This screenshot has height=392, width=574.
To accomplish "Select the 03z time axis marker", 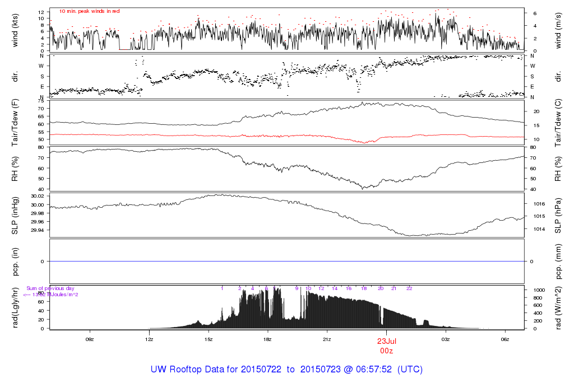I will click(446, 339).
